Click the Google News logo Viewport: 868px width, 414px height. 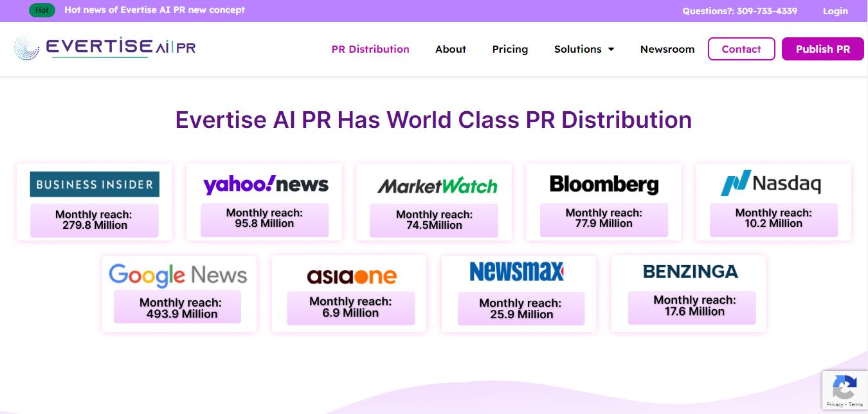(x=178, y=275)
